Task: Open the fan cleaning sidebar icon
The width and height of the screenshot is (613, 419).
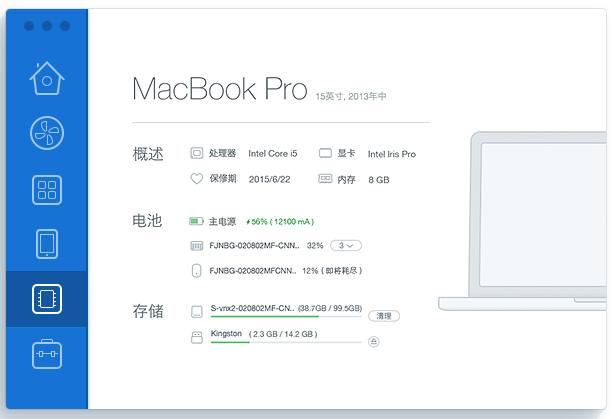Action: (x=47, y=133)
